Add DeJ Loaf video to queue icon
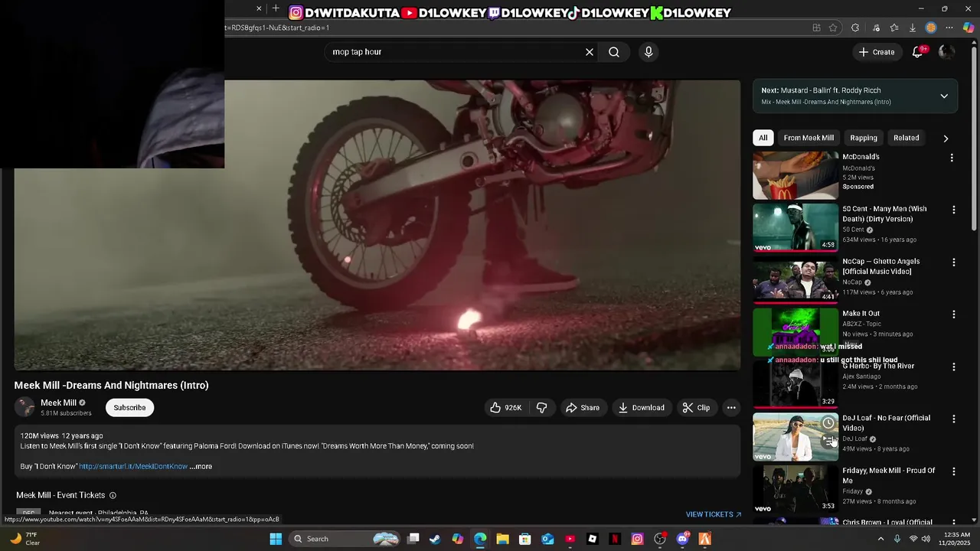This screenshot has width=980, height=551. tap(828, 440)
